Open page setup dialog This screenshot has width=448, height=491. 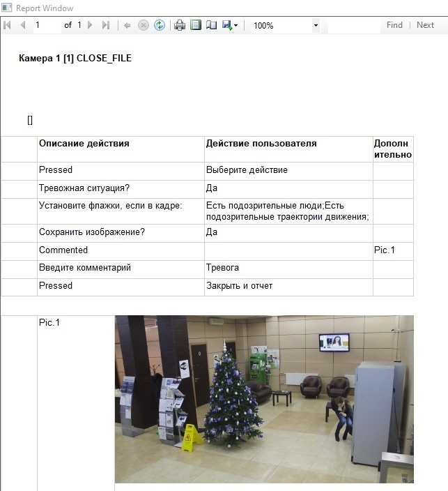(x=211, y=25)
